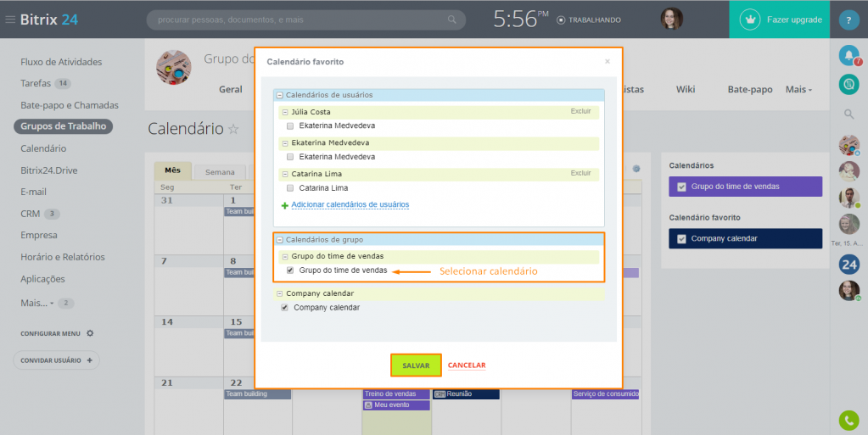Click the crown icon on Fazer upgrade
This screenshot has height=435, width=868.
tap(750, 20)
